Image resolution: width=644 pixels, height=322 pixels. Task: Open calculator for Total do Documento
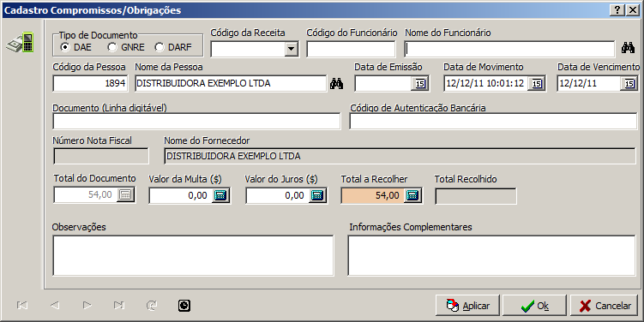126,195
